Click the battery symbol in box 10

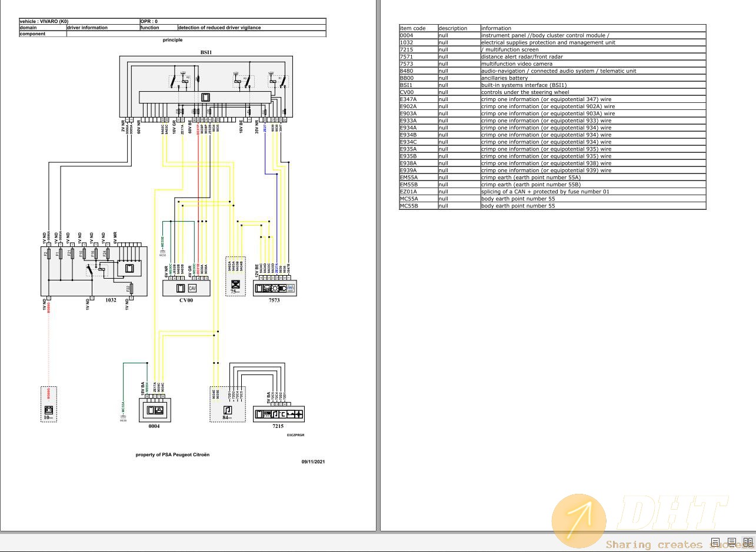point(49,410)
